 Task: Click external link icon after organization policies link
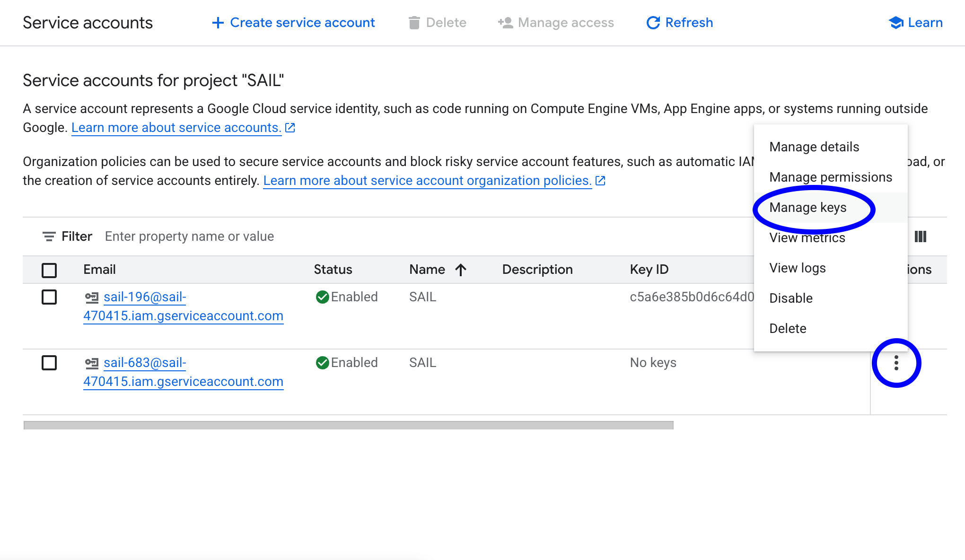pyautogui.click(x=600, y=180)
